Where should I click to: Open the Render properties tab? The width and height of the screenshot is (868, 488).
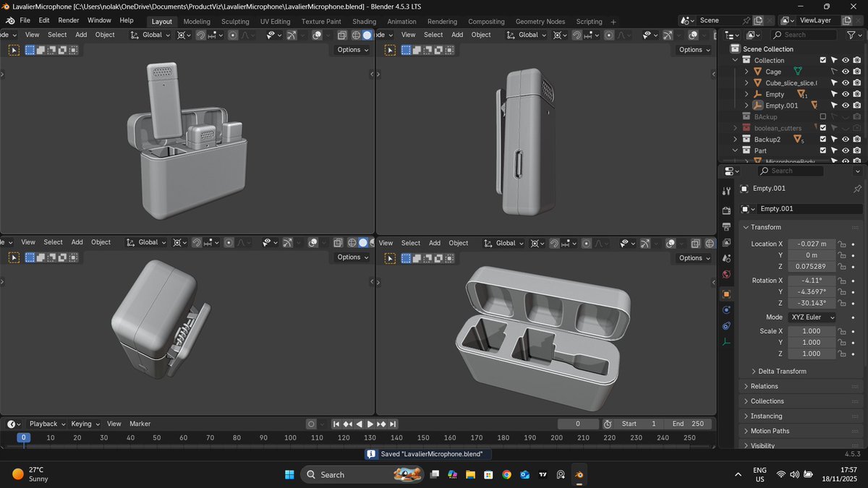(x=727, y=210)
